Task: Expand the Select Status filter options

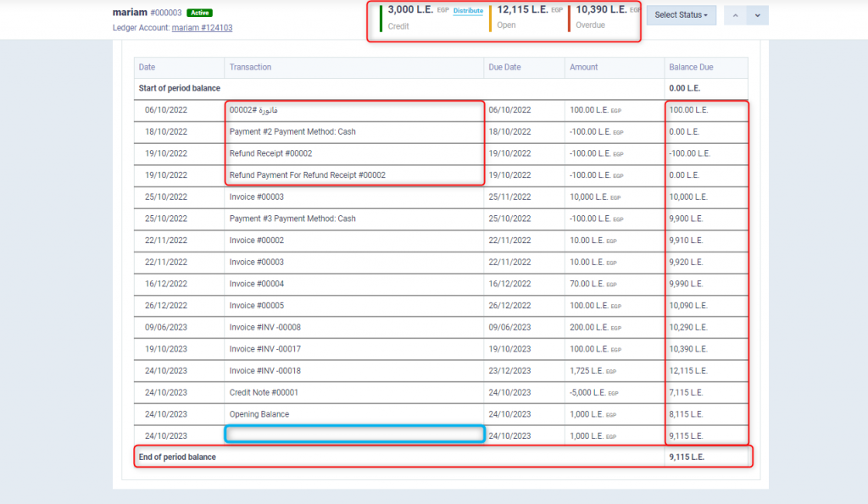Action: pyautogui.click(x=680, y=14)
